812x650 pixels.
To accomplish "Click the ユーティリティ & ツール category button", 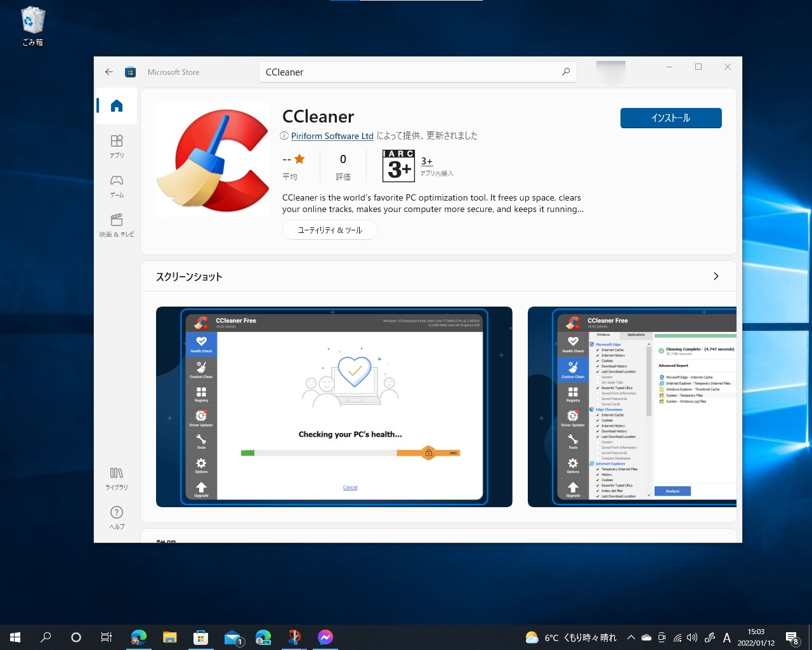I will (330, 230).
